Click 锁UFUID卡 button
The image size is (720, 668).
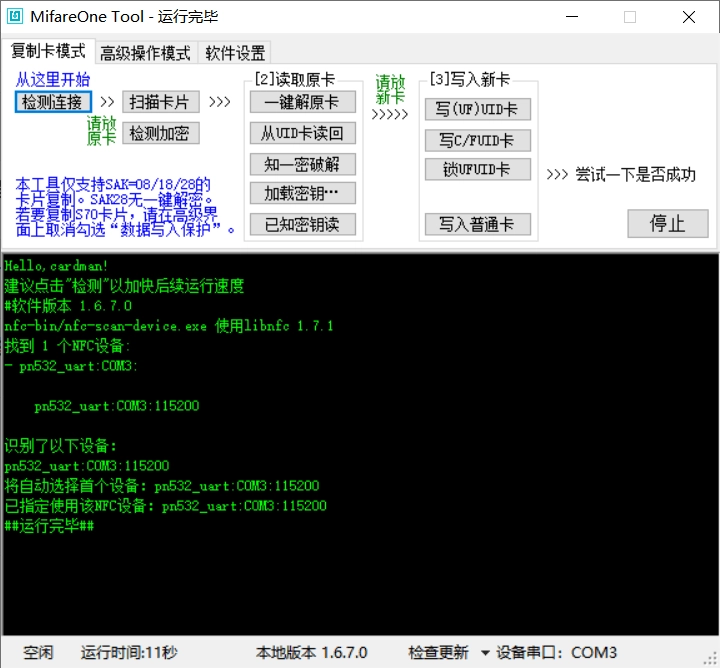[478, 169]
